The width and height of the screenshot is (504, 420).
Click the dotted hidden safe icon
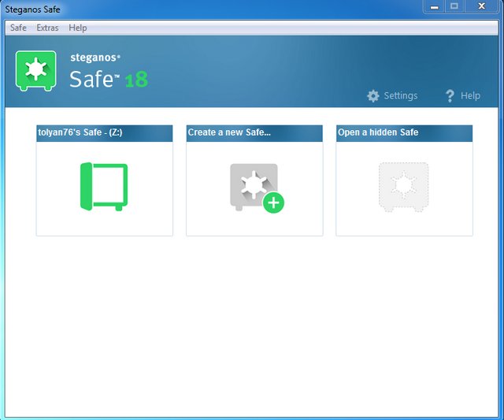(403, 187)
